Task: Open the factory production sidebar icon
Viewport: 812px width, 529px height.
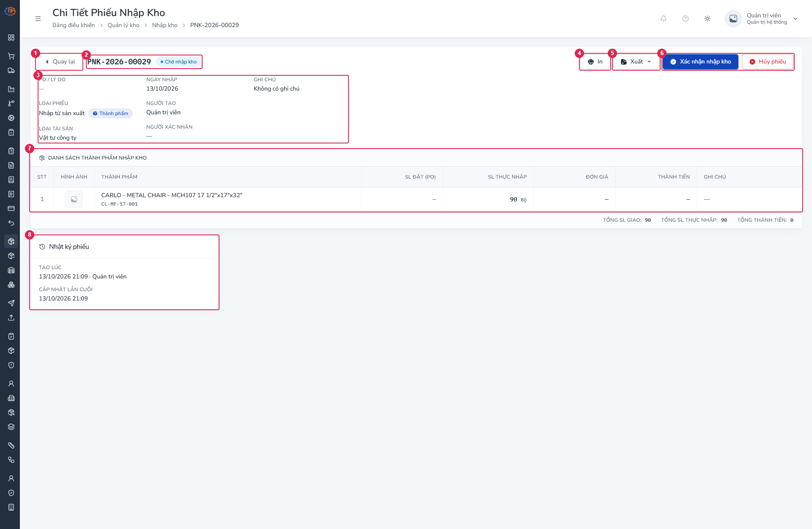Action: tap(11, 89)
